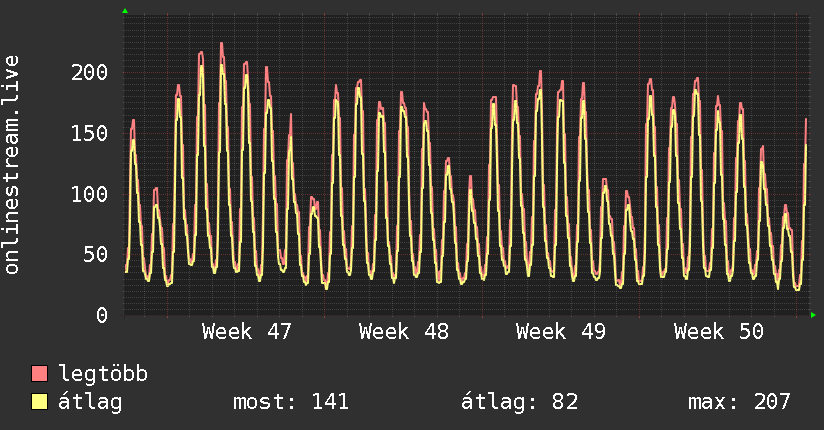This screenshot has height=430, width=824.
Task: Click the max: 207 statistic
Action: click(739, 402)
